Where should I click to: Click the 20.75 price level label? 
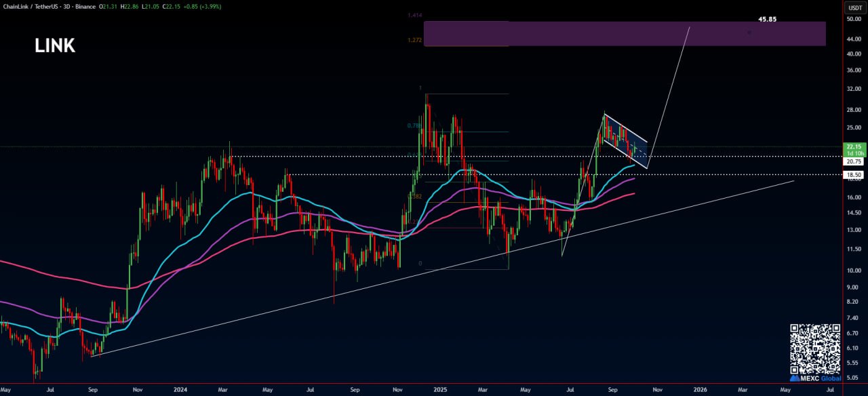(x=852, y=161)
